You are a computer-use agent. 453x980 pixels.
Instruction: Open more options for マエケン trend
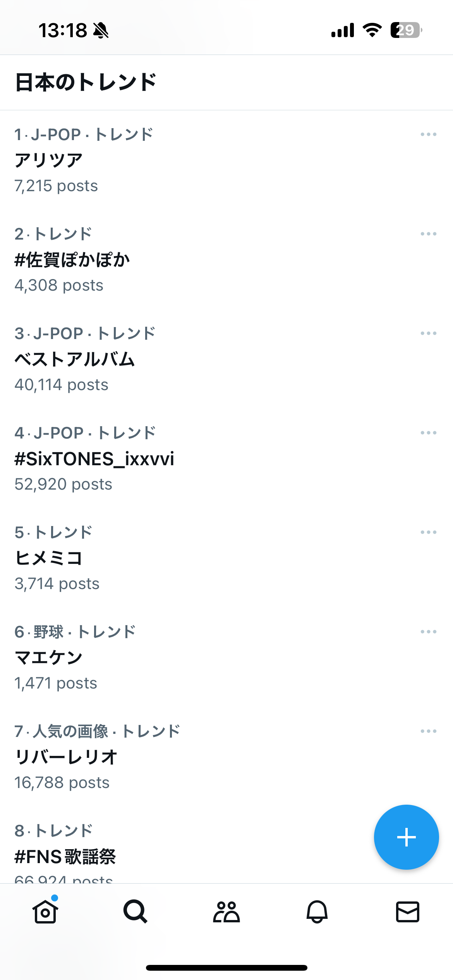428,632
